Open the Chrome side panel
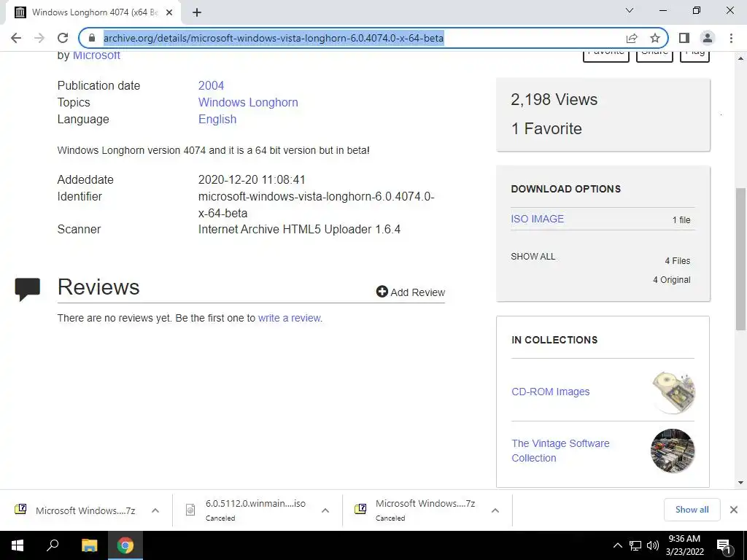747x560 pixels. click(684, 38)
